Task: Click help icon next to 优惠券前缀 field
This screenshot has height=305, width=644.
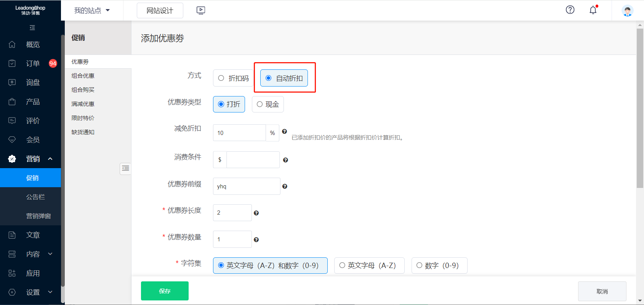Action: (285, 186)
